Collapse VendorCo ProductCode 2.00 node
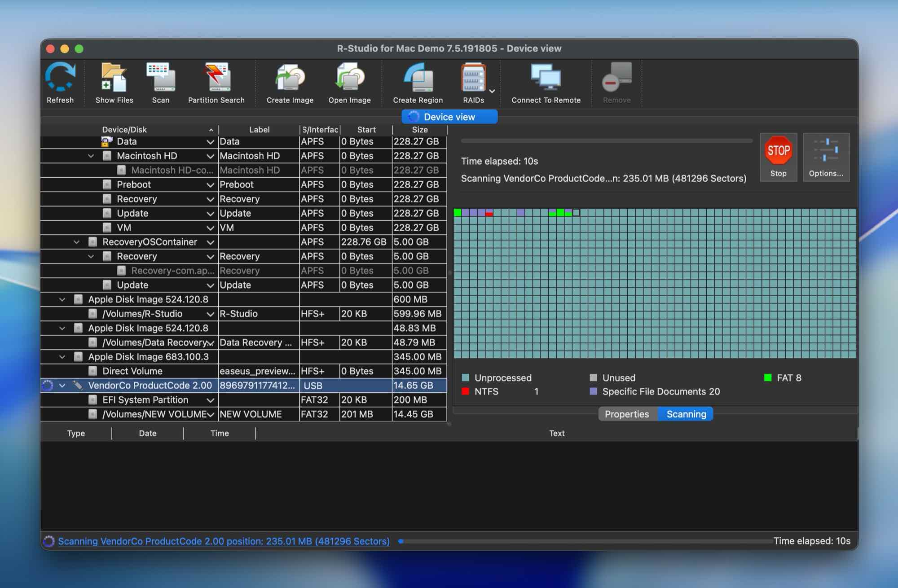 click(x=62, y=386)
